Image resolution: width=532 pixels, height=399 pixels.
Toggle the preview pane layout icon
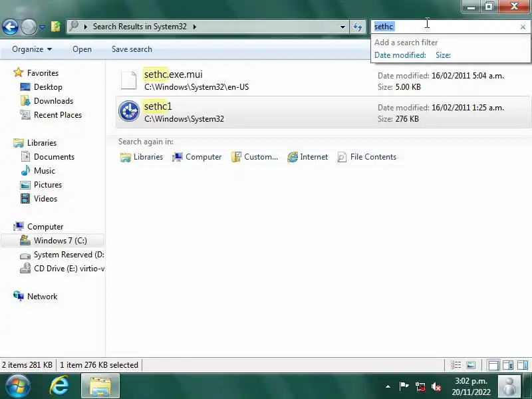coord(523,365)
